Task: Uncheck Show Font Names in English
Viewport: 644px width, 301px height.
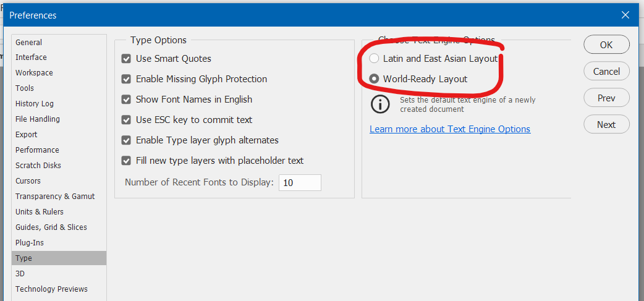Action: pos(126,100)
